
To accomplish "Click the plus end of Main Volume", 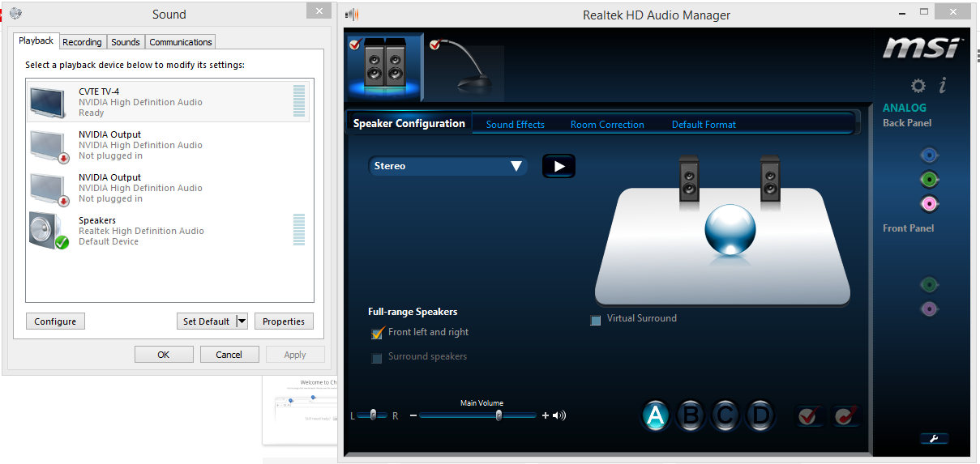I will pos(546,415).
